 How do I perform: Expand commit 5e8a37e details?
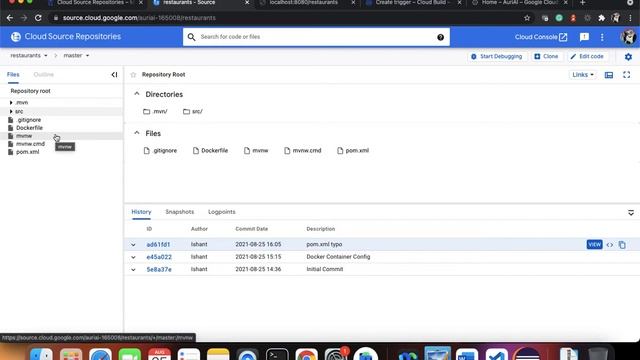[x=133, y=270]
